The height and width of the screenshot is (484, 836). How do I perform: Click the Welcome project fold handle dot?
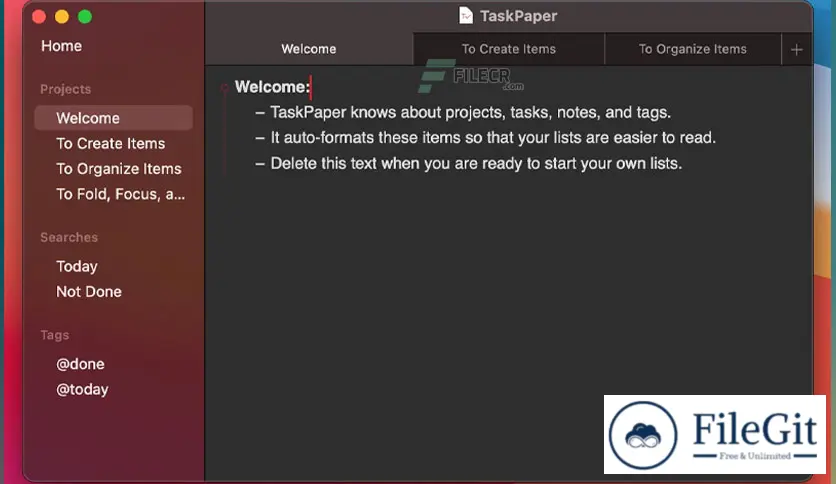coord(224,87)
